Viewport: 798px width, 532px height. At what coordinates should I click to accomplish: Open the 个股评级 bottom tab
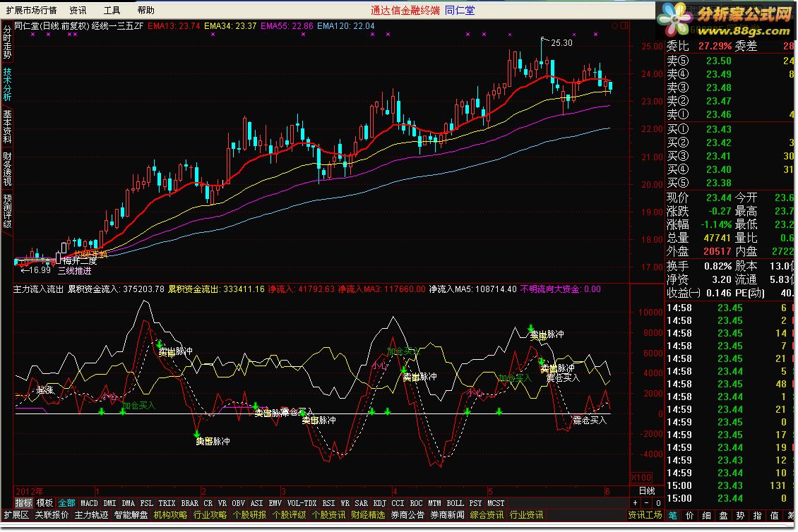pos(289,515)
